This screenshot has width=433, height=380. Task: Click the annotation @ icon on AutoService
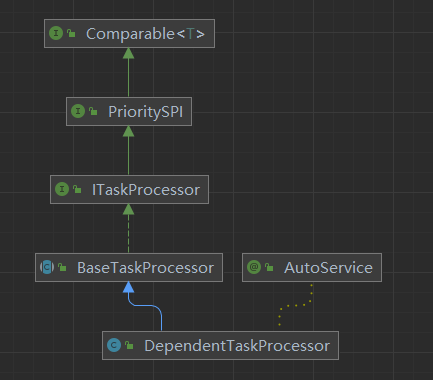click(254, 267)
